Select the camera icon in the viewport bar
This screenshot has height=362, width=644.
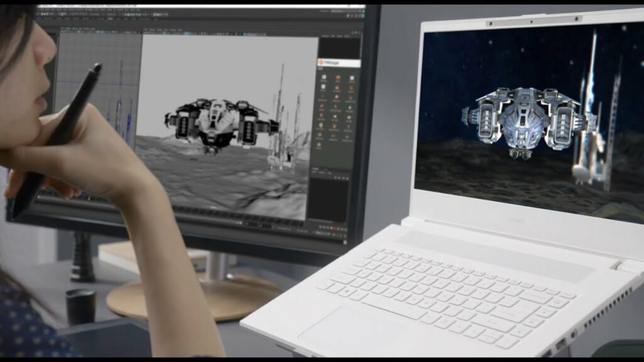coord(63,32)
